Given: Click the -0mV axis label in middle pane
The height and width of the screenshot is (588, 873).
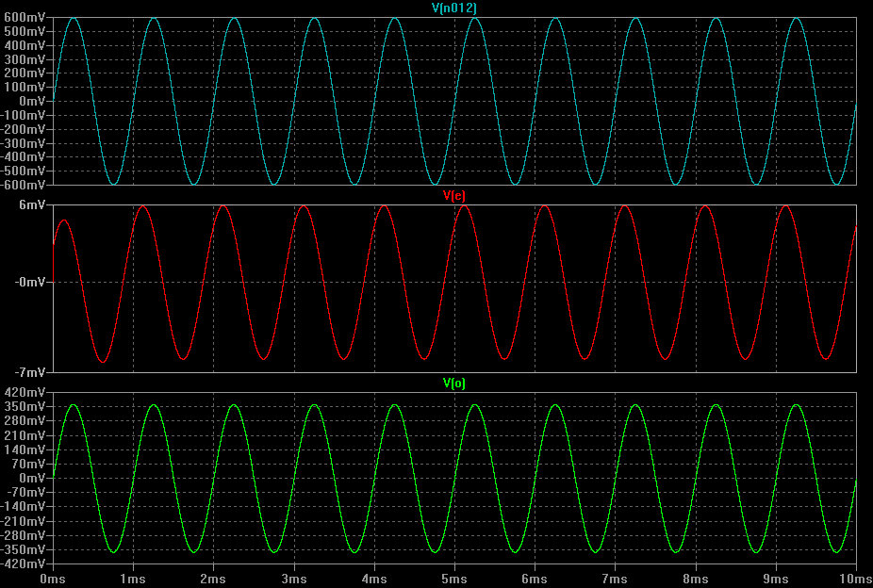Looking at the screenshot, I should pyautogui.click(x=29, y=283).
